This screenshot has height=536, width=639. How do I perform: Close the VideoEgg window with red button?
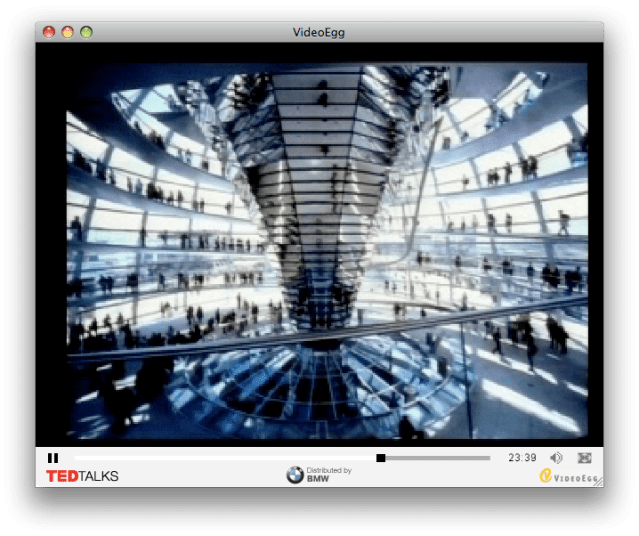click(49, 32)
